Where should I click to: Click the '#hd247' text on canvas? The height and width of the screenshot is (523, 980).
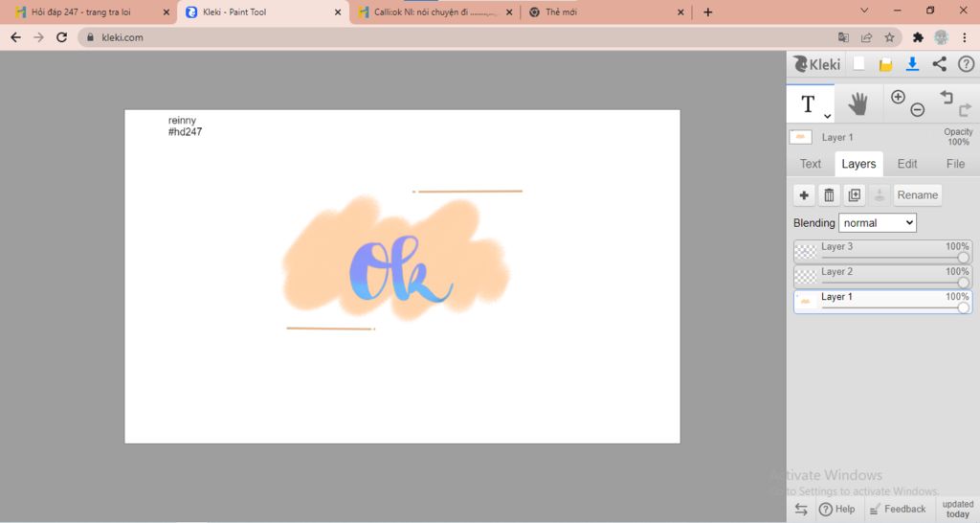185,132
